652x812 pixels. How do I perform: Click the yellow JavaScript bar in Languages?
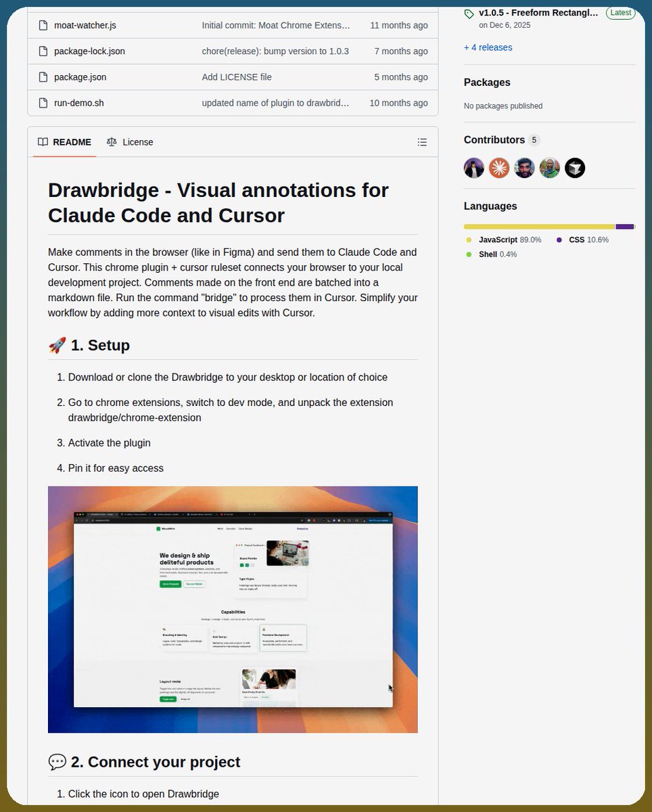pos(539,227)
